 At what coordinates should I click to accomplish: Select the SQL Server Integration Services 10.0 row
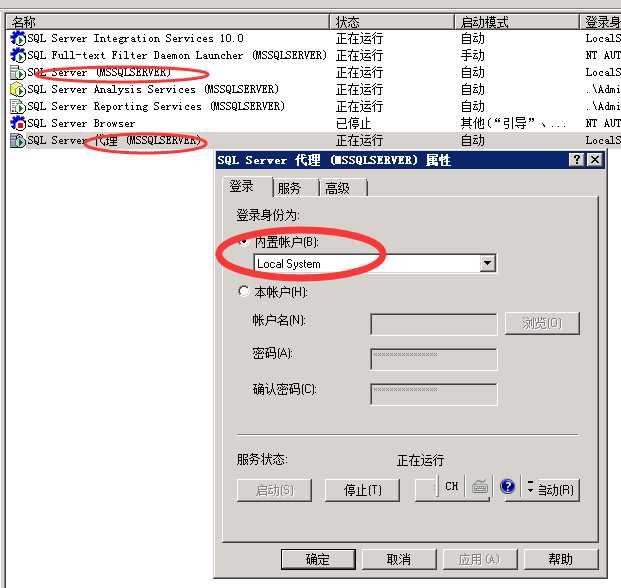[x=313, y=38]
